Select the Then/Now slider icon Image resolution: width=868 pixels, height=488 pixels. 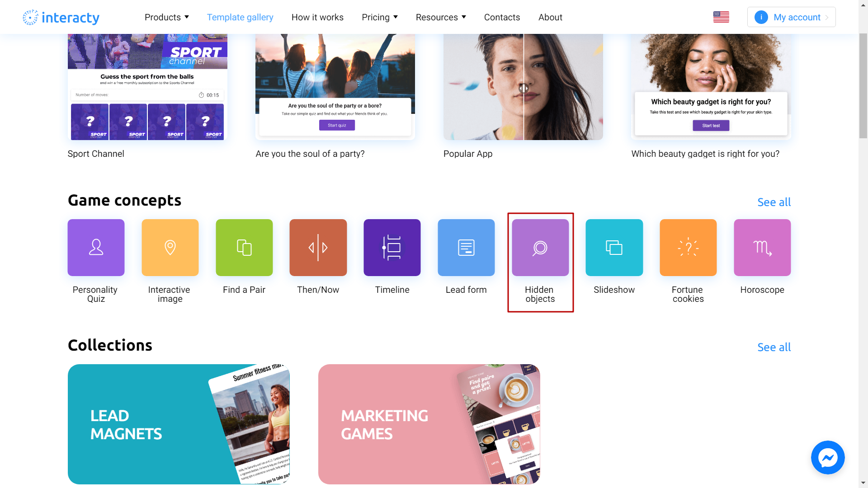318,247
